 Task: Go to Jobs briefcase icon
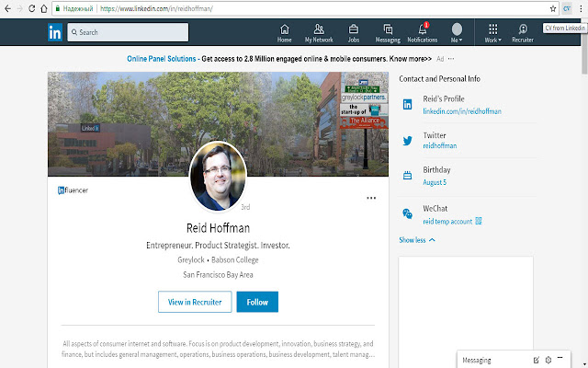pyautogui.click(x=353, y=33)
